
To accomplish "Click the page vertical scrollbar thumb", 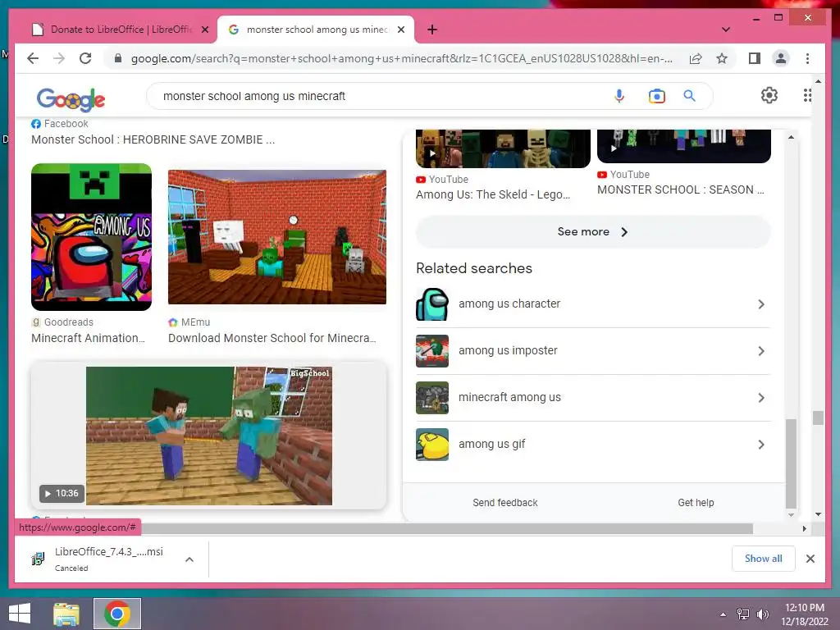I will [x=818, y=418].
